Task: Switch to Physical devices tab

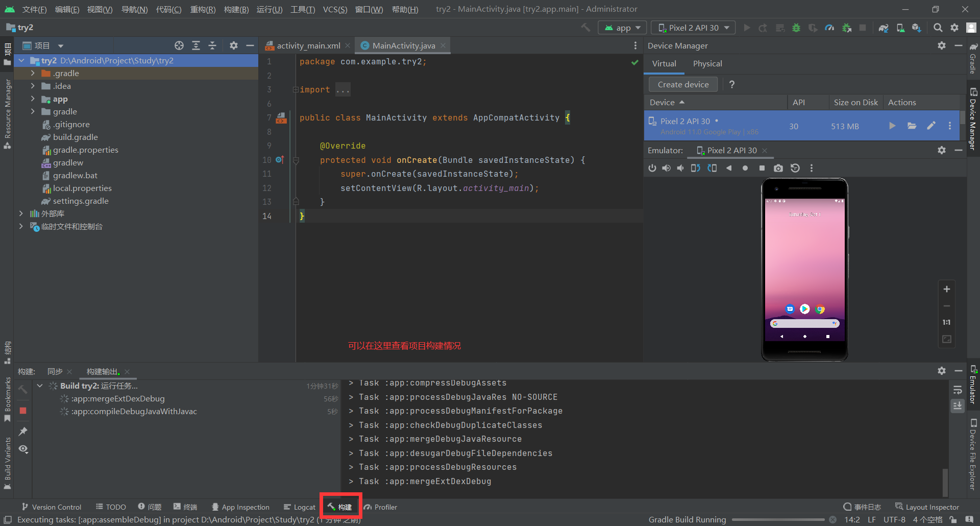Action: pyautogui.click(x=707, y=63)
